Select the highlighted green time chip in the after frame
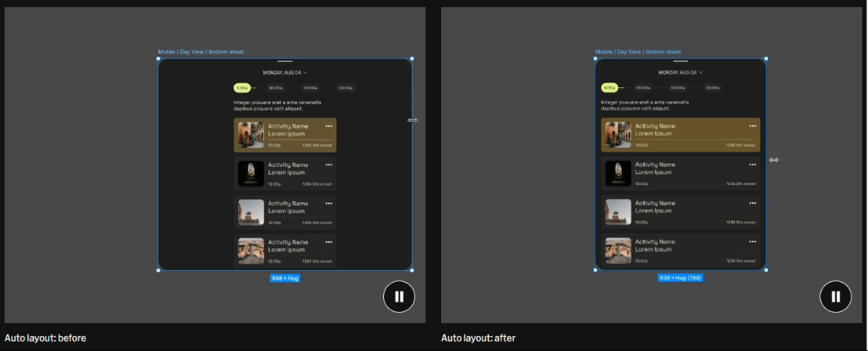This screenshot has width=868, height=351. [609, 87]
